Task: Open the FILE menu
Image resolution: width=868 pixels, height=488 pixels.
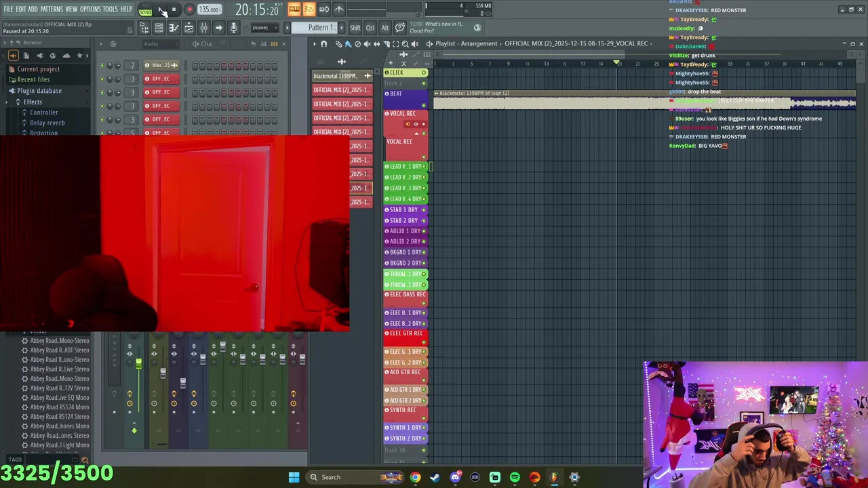Action: point(8,9)
